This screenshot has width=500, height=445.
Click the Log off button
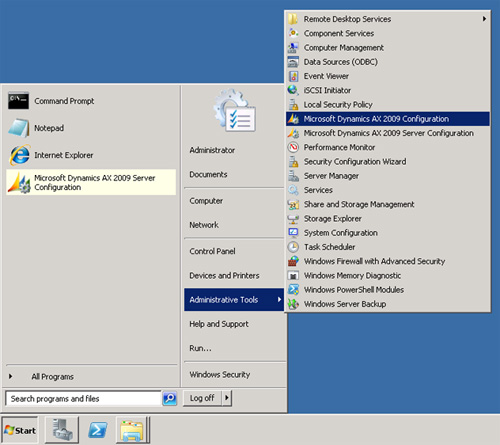point(202,398)
